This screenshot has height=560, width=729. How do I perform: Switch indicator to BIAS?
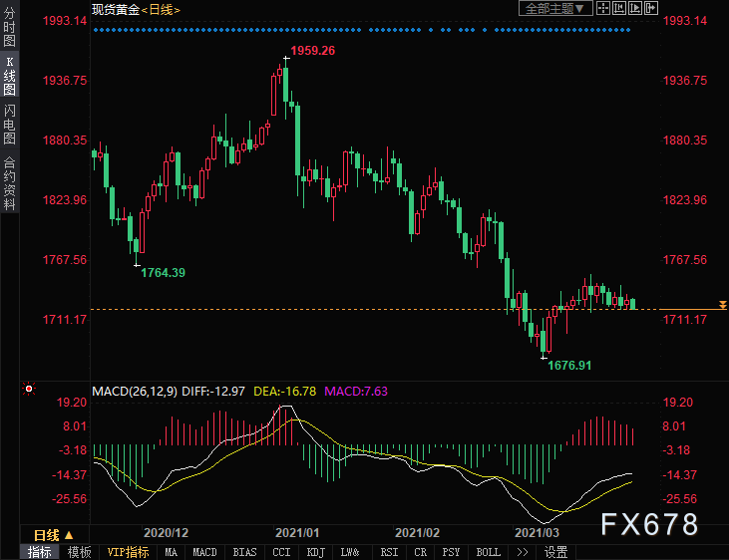click(244, 553)
